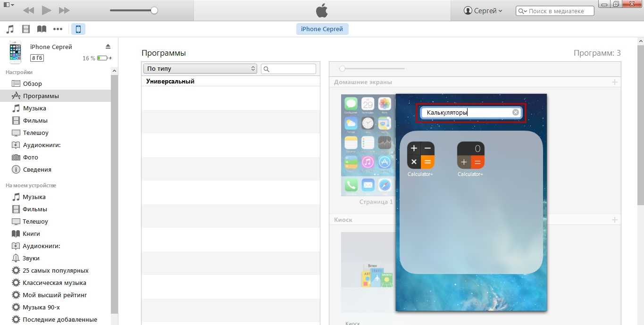Image resolution: width=644 pixels, height=325 pixels.
Task: Add a new home screen page
Action: click(x=615, y=82)
